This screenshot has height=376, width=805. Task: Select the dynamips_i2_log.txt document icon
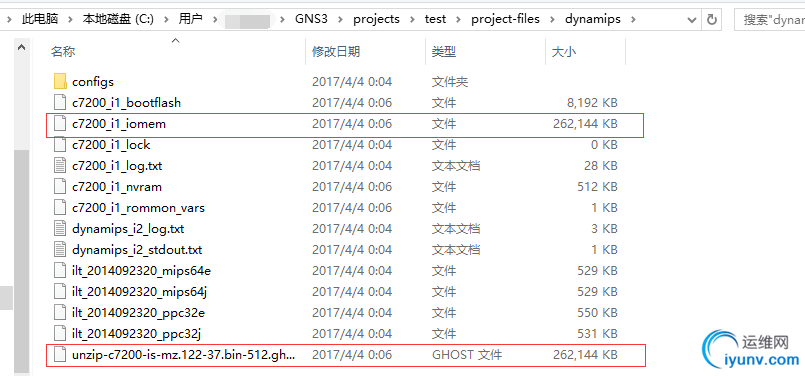coord(60,228)
